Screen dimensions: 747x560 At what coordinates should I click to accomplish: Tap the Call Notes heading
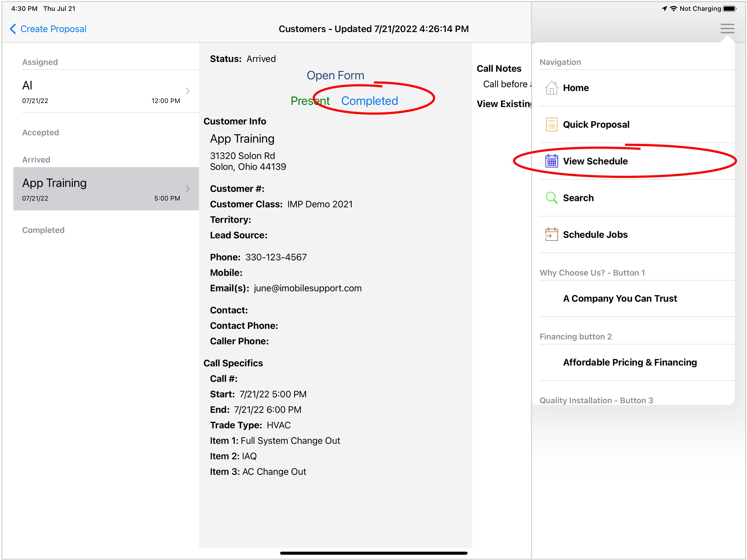pos(499,68)
